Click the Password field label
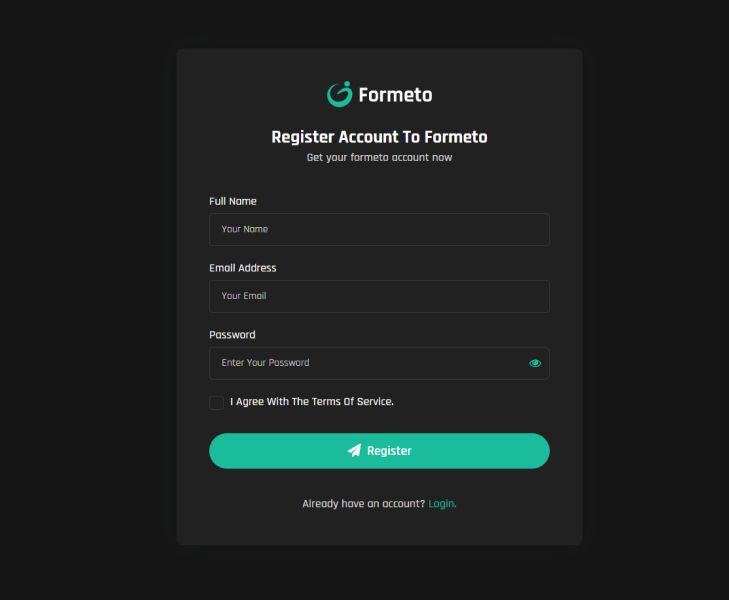The height and width of the screenshot is (600, 729). (232, 335)
